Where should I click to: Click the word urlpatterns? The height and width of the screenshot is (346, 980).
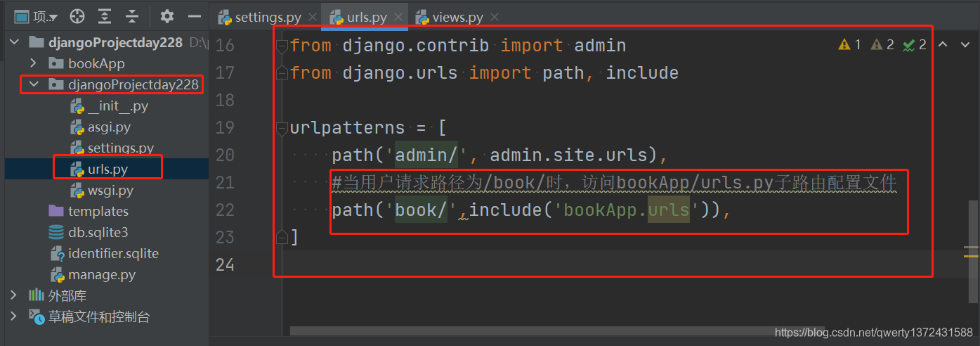pyautogui.click(x=347, y=128)
